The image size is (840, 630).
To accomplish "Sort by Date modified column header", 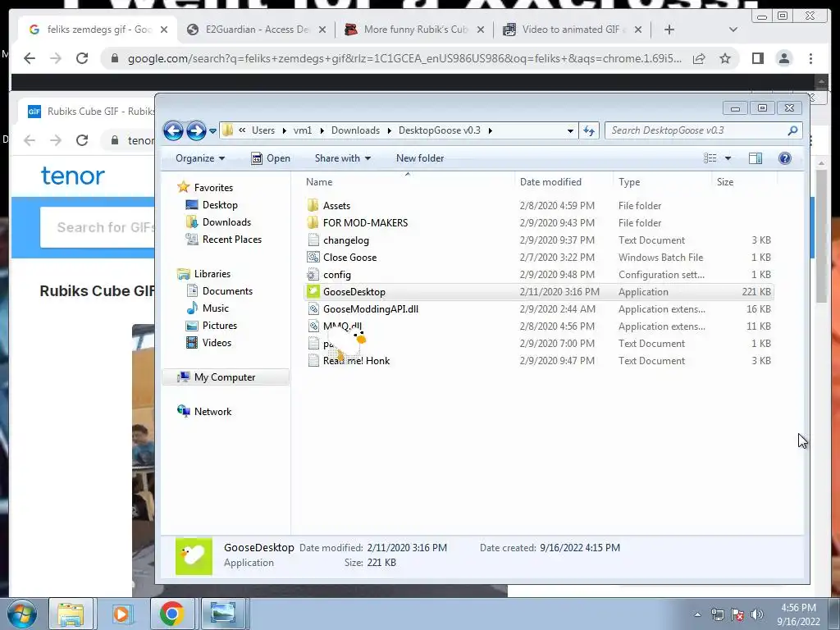I will click(x=550, y=182).
